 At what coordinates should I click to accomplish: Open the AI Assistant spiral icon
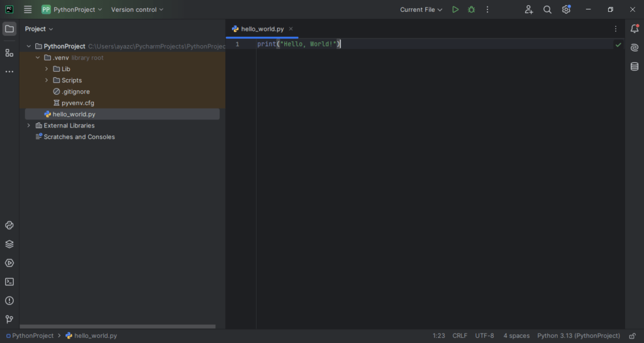635,48
